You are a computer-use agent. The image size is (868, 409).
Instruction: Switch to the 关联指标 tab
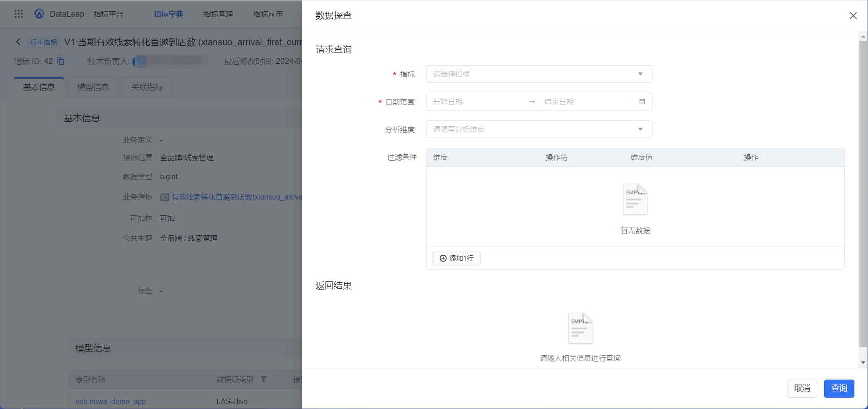coord(147,87)
